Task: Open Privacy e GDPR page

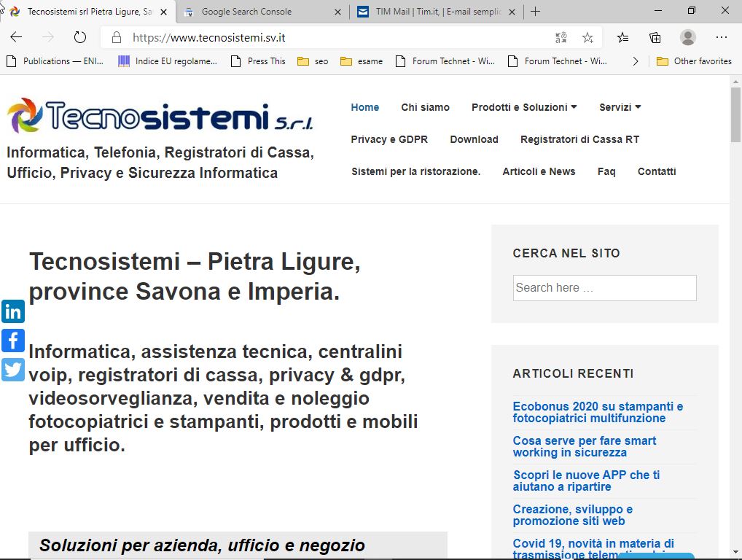Action: point(389,140)
